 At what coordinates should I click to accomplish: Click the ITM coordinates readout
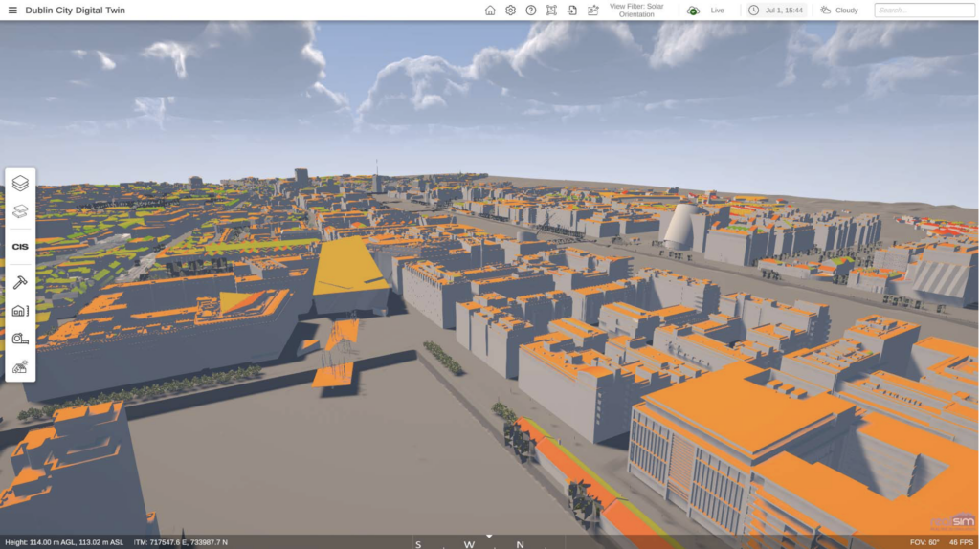tap(181, 542)
